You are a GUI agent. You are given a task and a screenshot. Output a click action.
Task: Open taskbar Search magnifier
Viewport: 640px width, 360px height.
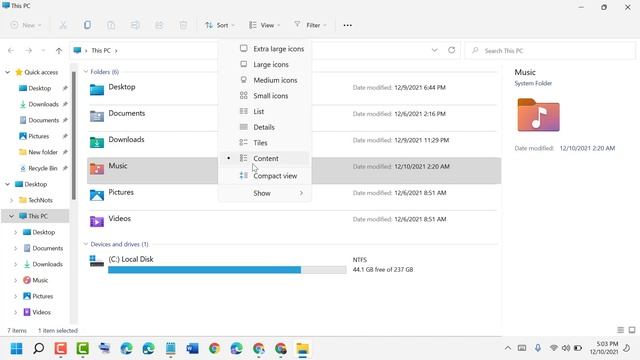pyautogui.click(x=38, y=349)
